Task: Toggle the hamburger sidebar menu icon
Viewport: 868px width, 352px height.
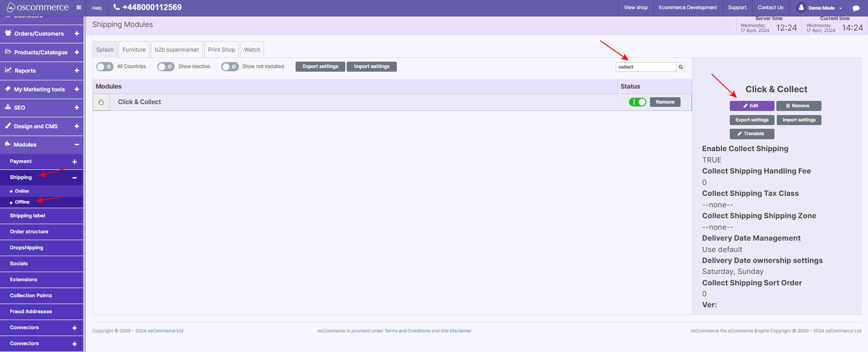Action: click(79, 7)
